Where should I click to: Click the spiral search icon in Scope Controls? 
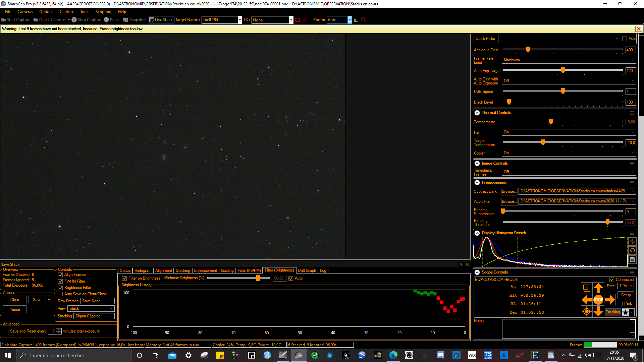click(587, 288)
